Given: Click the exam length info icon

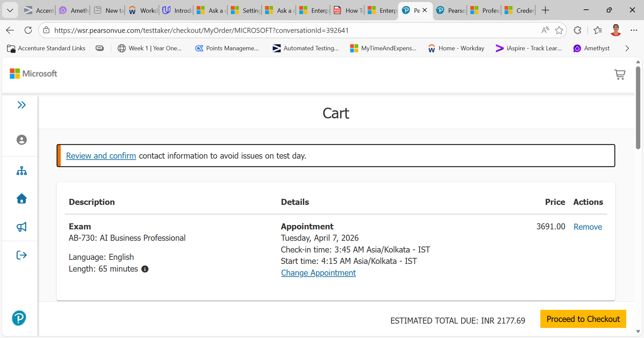Looking at the screenshot, I should click(x=145, y=269).
